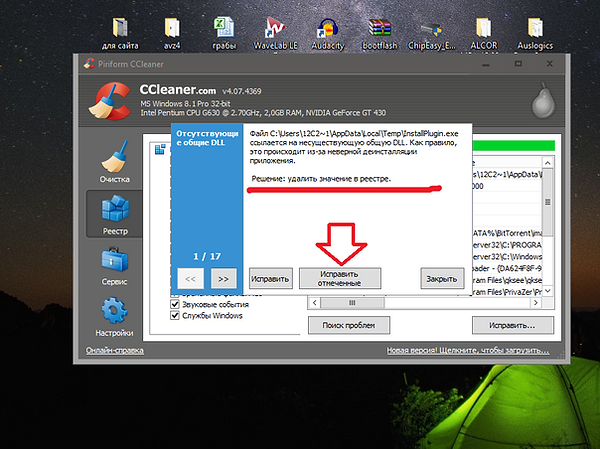
Task: Click the 'Исправить' button in the dialog
Action: (271, 278)
